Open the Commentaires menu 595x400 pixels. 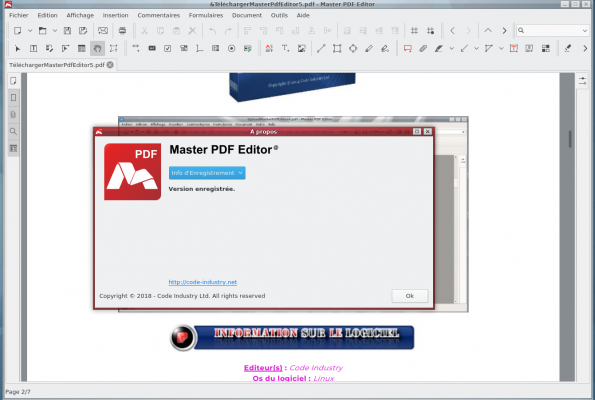pos(159,15)
